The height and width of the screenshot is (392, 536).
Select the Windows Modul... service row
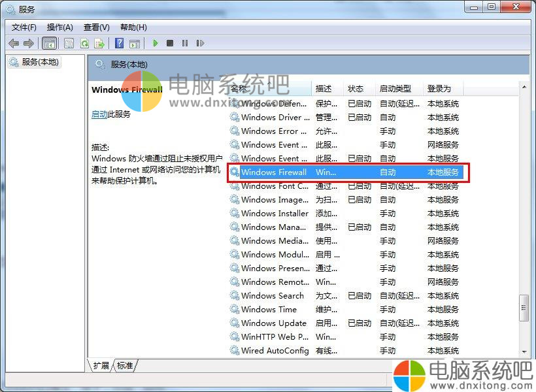click(346, 255)
